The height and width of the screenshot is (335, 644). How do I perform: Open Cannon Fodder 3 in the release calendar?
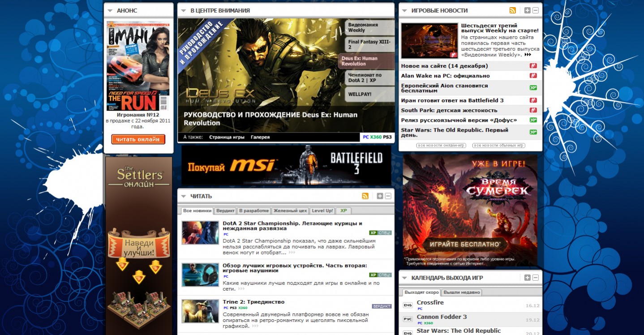pyautogui.click(x=442, y=317)
